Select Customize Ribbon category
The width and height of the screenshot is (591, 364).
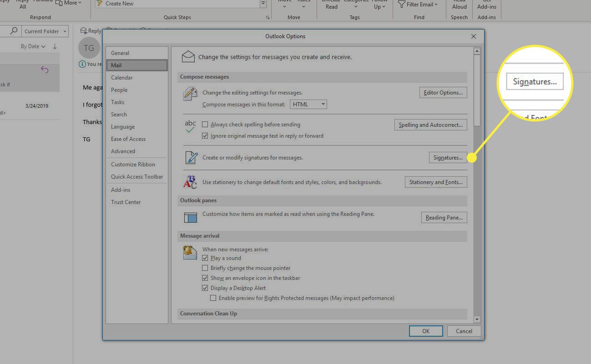pyautogui.click(x=137, y=165)
